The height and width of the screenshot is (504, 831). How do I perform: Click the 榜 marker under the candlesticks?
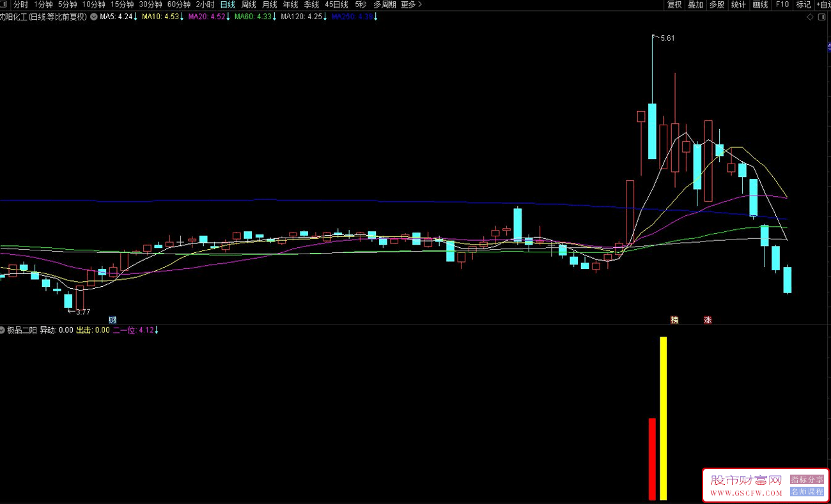point(674,320)
